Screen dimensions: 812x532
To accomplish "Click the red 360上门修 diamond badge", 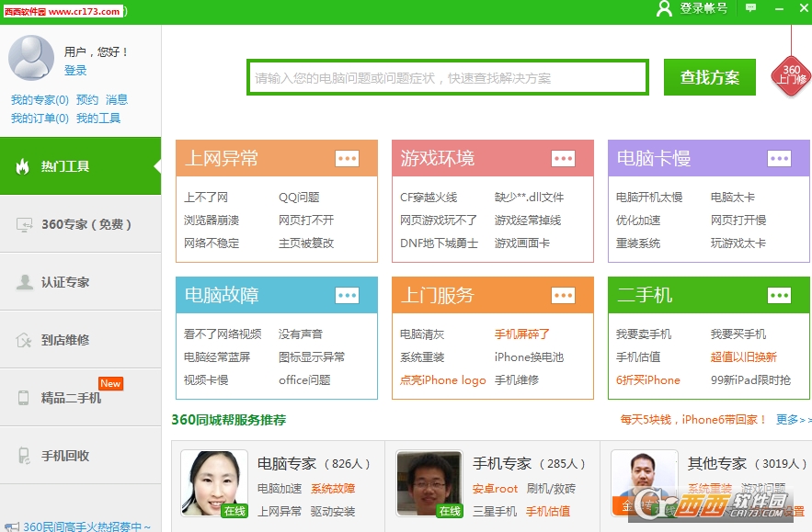I will tap(791, 74).
